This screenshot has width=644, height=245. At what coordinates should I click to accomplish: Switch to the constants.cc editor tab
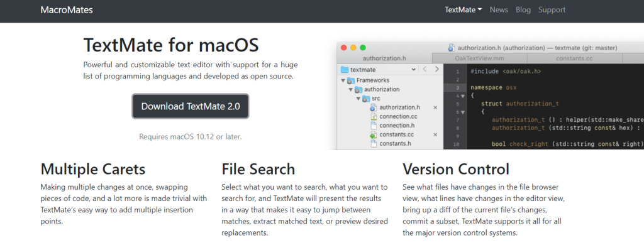point(574,58)
